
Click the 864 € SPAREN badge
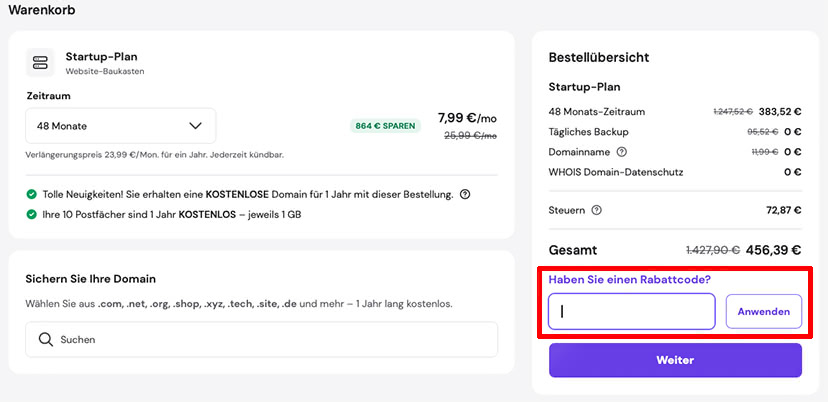coord(385,126)
